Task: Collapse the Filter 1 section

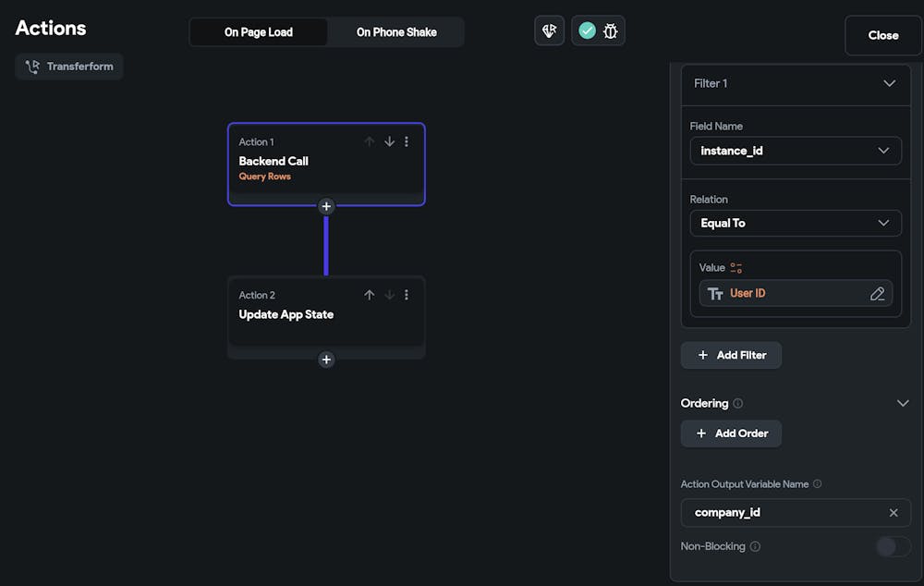Action: pyautogui.click(x=889, y=83)
